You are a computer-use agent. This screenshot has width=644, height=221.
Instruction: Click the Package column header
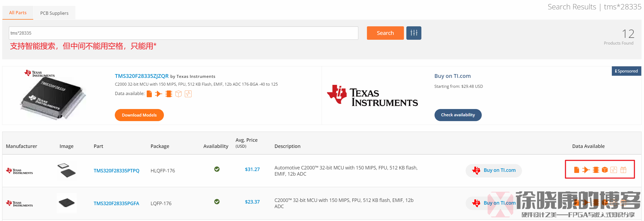point(160,146)
